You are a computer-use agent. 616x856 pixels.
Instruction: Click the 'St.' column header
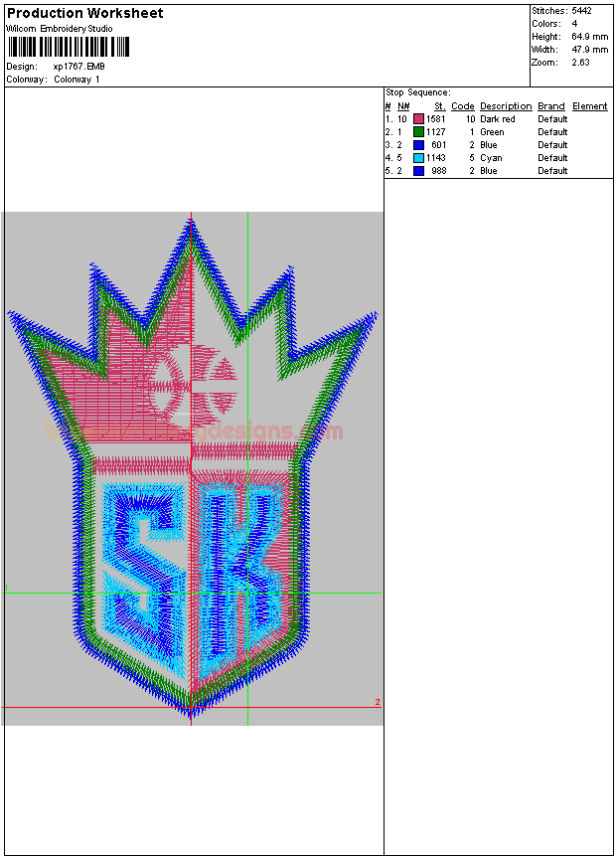(x=440, y=106)
